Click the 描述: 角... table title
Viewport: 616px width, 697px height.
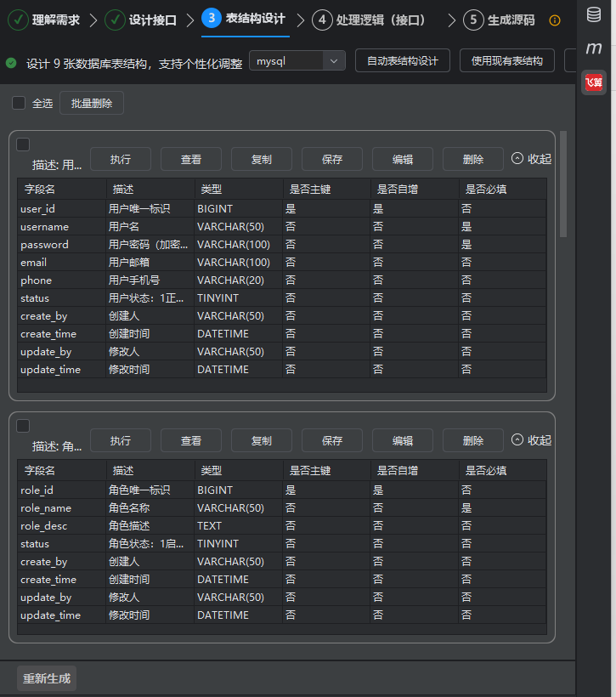[57, 447]
